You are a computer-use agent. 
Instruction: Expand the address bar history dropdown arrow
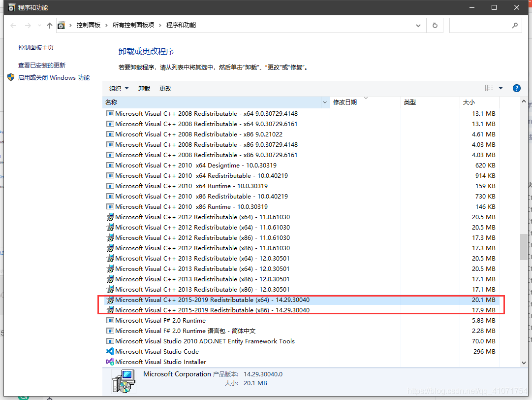coord(418,25)
